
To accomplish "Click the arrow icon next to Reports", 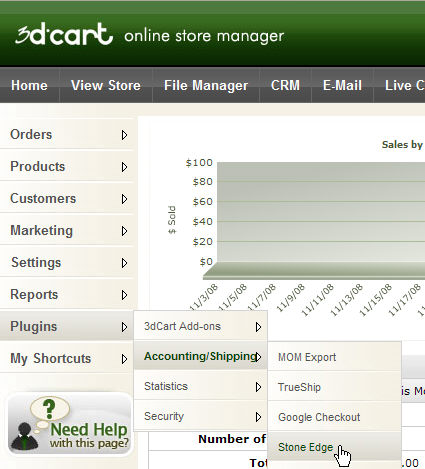I will (x=124, y=295).
